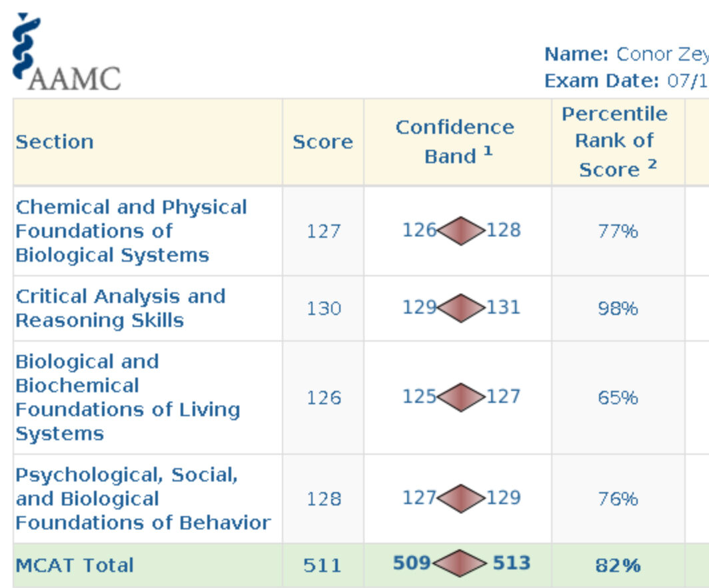Select the MCAT Total row label
This screenshot has height=588, width=709.
pos(75,565)
